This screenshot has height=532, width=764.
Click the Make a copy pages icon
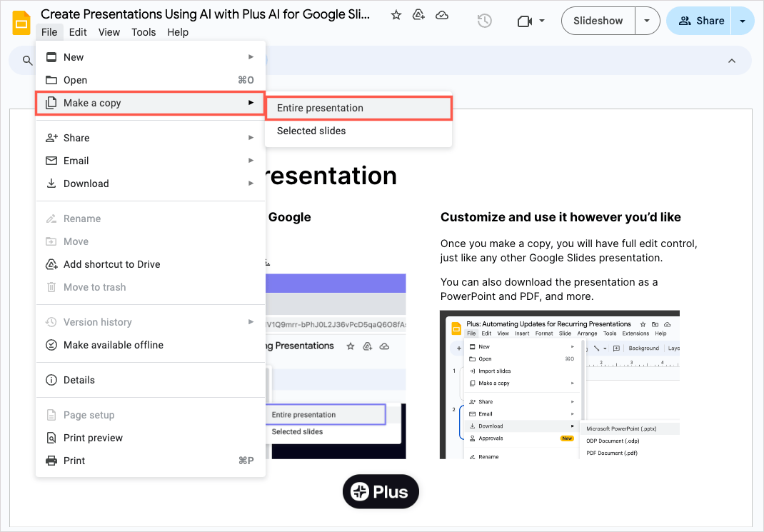51,103
